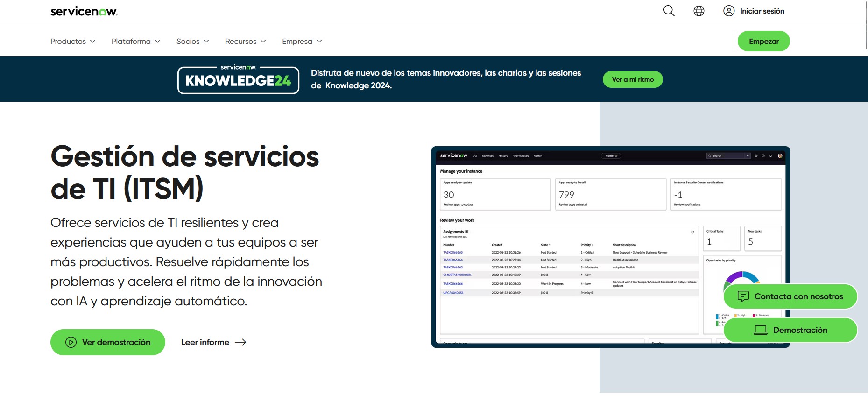Expand the Socios menu
The width and height of the screenshot is (868, 416).
click(192, 41)
